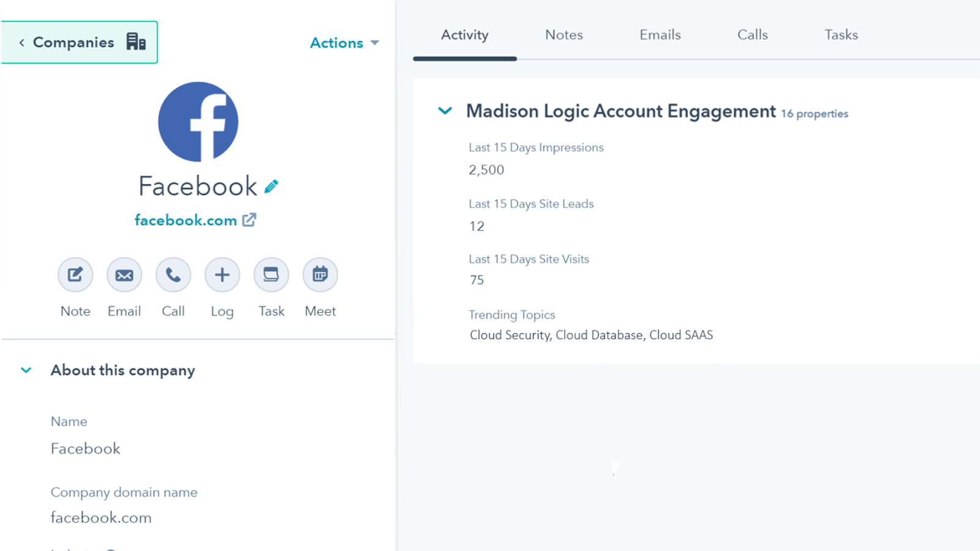View the Tasks tab

(x=840, y=35)
